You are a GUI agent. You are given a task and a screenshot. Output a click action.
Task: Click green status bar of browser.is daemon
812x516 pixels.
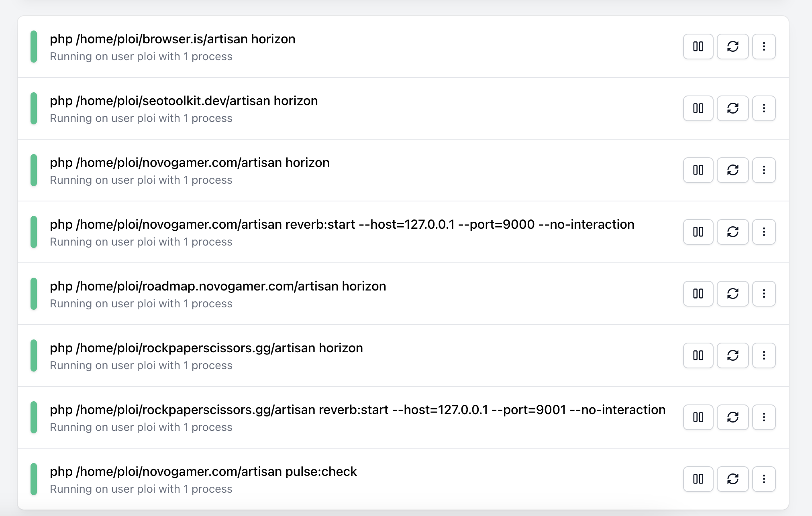[34, 47]
